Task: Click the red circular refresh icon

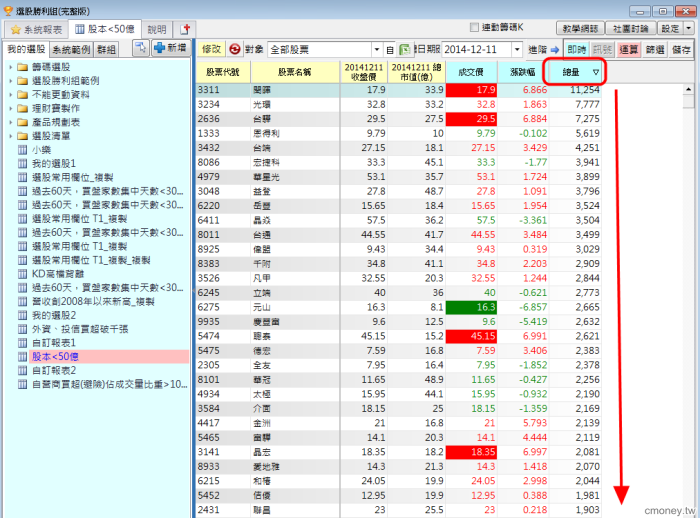Action: click(x=235, y=49)
